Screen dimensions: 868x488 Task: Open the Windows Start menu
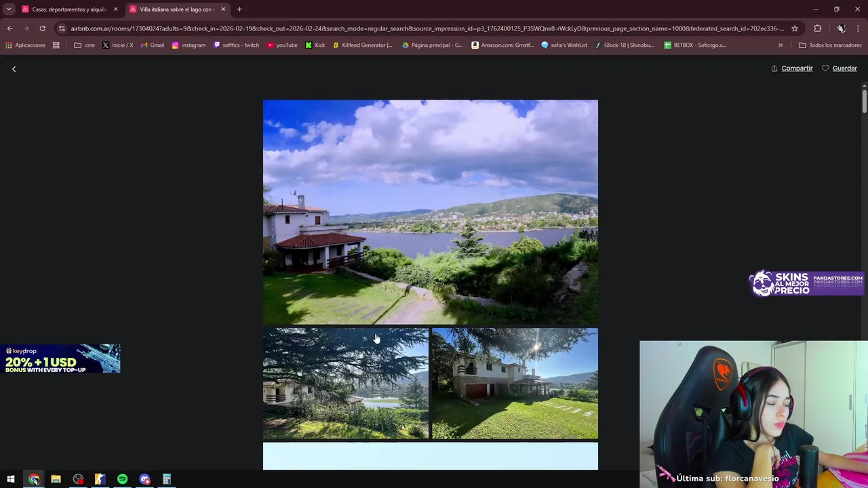point(11,479)
